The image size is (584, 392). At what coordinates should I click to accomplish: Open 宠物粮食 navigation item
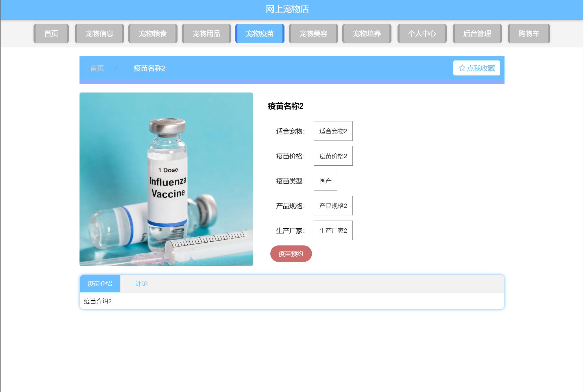[x=153, y=34]
